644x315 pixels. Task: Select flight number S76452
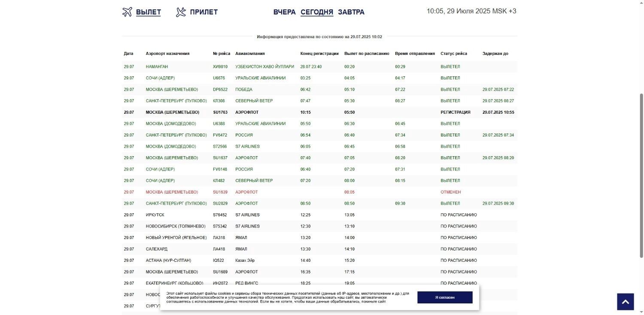[x=220, y=215]
